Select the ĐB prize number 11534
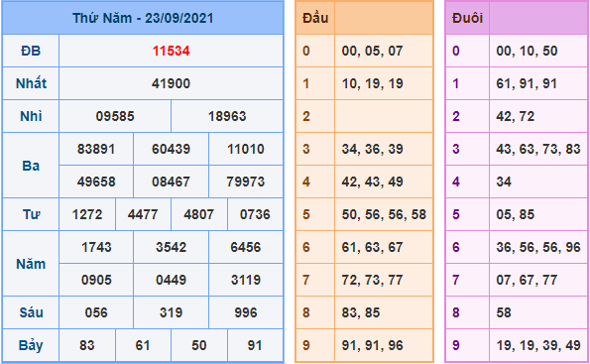The height and width of the screenshot is (364, 590). [x=172, y=51]
